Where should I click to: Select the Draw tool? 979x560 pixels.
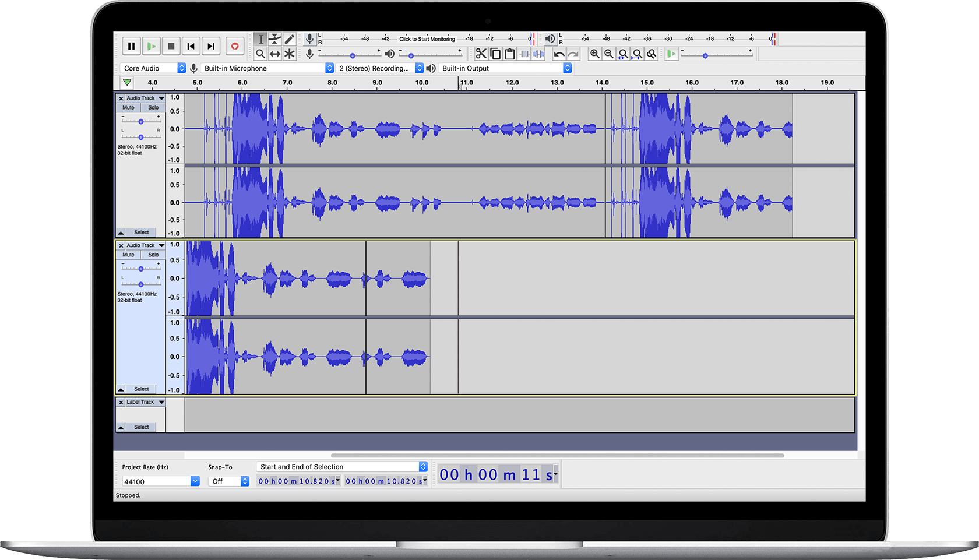pyautogui.click(x=290, y=38)
